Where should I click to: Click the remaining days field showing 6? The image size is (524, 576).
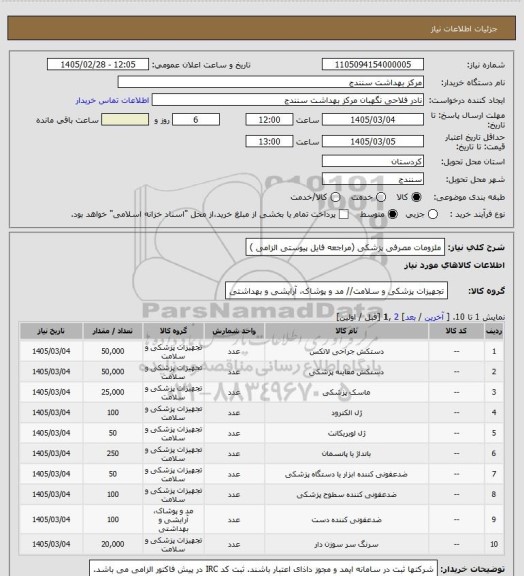click(196, 120)
